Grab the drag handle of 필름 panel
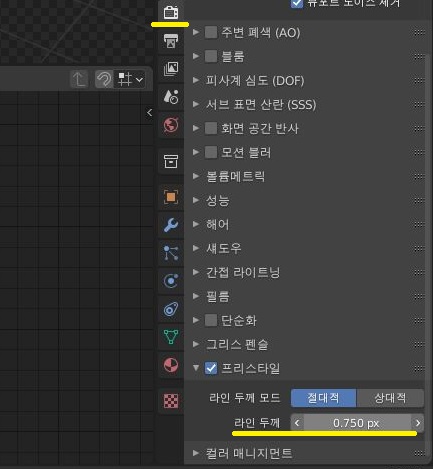Viewport: 433px width, 469px height. click(x=419, y=296)
